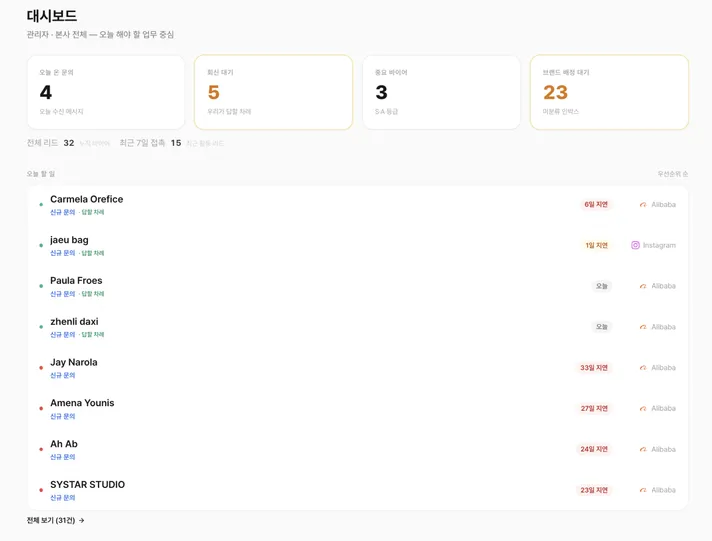The image size is (712, 541).
Task: Click the arrow icon after 전체 보기 (31건)
Action: tap(81, 521)
